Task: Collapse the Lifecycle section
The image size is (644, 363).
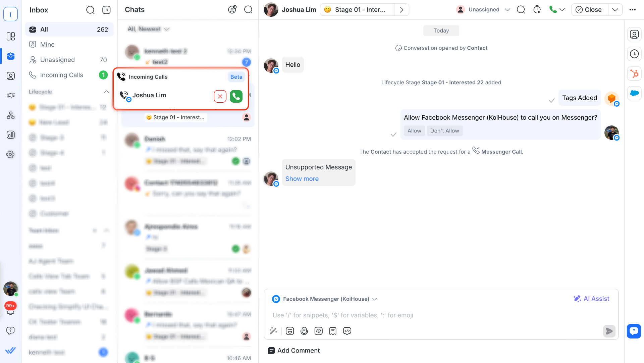Action: pyautogui.click(x=106, y=92)
